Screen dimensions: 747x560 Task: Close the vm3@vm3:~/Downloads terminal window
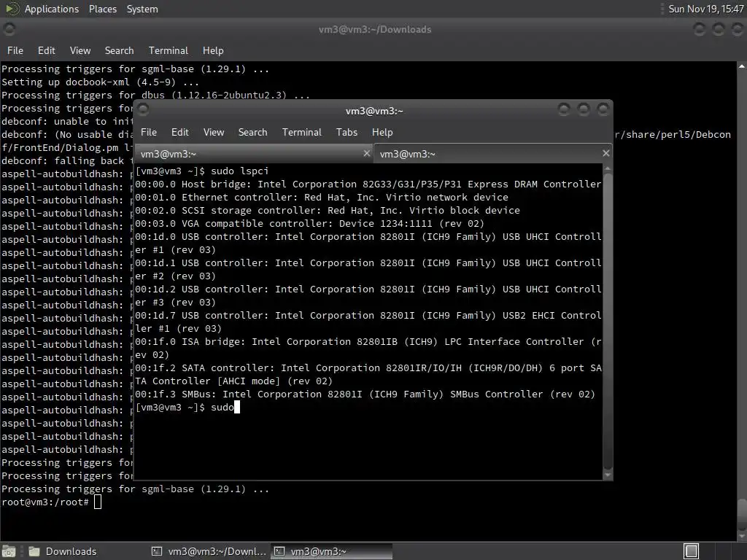point(738,29)
